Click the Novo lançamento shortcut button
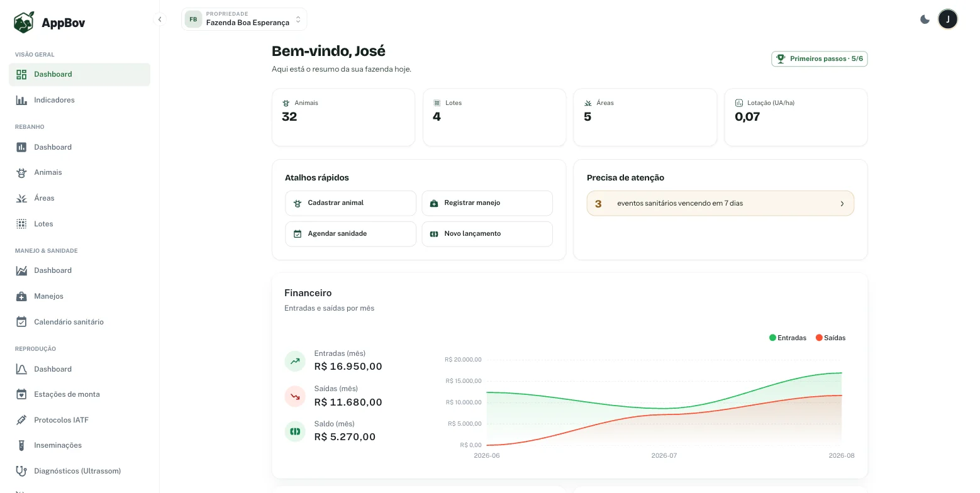 [x=487, y=234]
